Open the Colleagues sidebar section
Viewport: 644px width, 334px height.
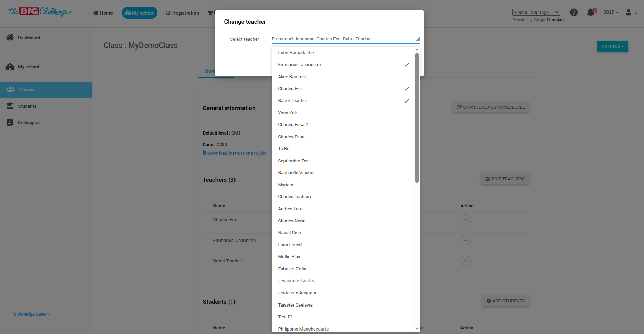point(29,122)
